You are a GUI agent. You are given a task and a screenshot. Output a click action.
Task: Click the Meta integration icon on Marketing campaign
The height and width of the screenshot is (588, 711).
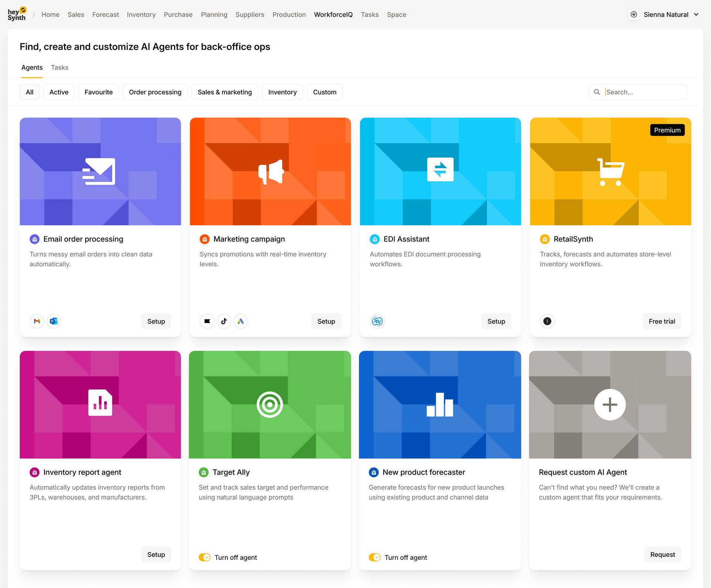point(207,321)
